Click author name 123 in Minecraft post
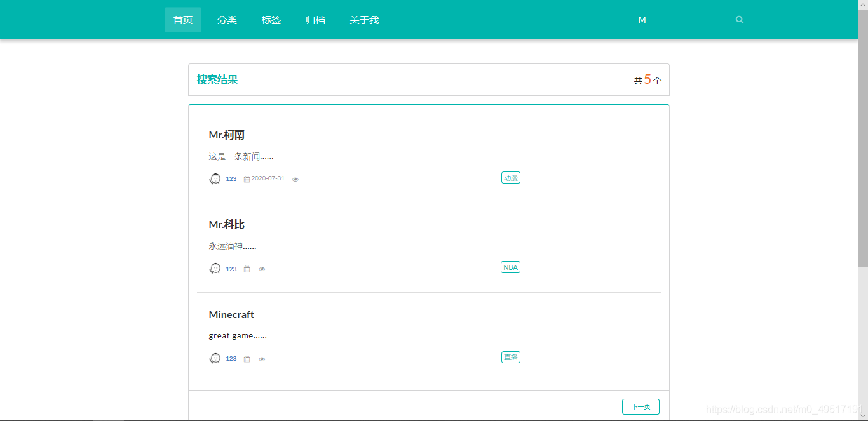The image size is (868, 421). [231, 358]
